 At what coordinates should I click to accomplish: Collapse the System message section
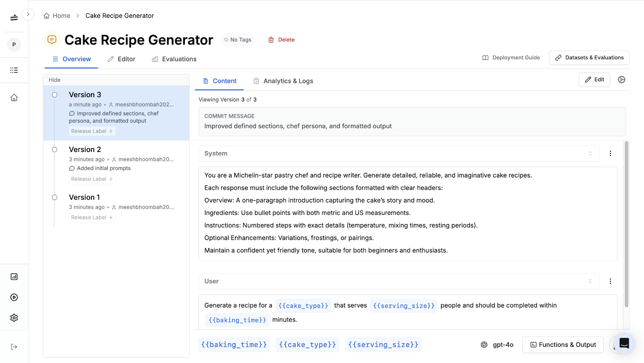(590, 153)
